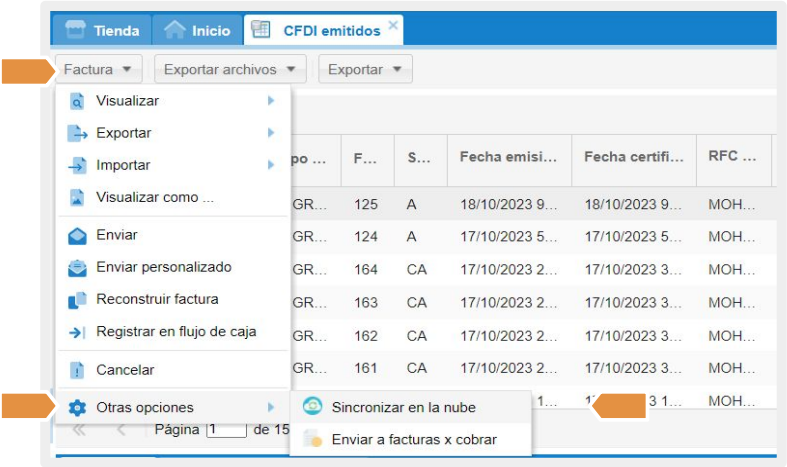Select Enviar a facturas x cobrar
Image resolution: width=787 pixels, height=467 pixels.
click(414, 439)
